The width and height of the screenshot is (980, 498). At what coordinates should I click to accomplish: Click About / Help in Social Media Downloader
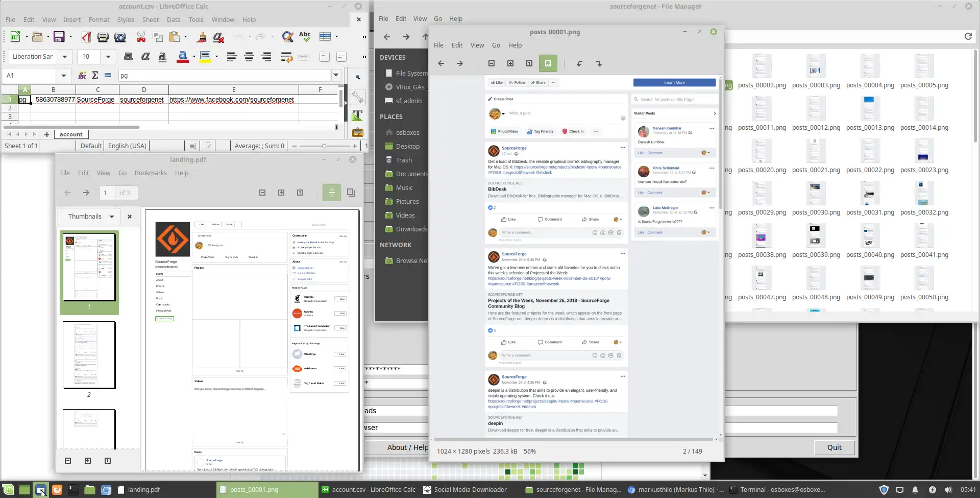[408, 447]
